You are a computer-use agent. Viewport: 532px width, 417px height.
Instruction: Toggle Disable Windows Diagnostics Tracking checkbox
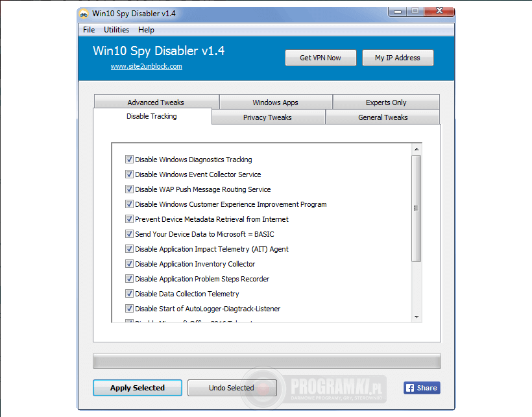(129, 160)
